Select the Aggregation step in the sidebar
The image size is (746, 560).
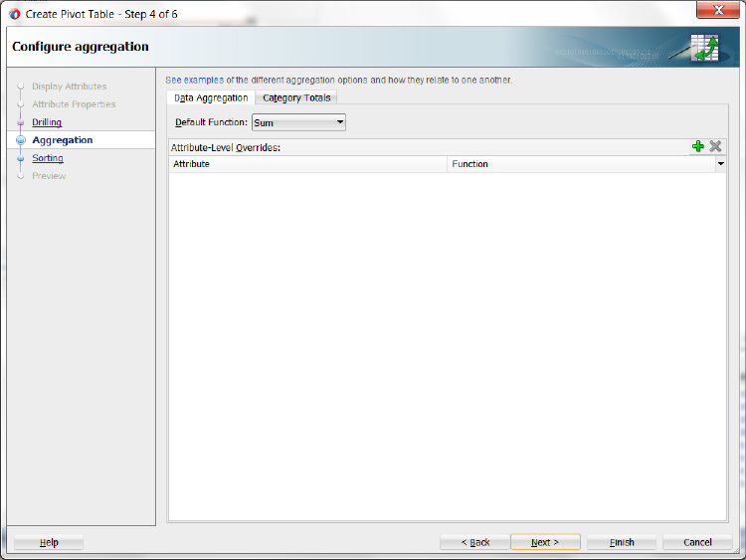click(63, 140)
